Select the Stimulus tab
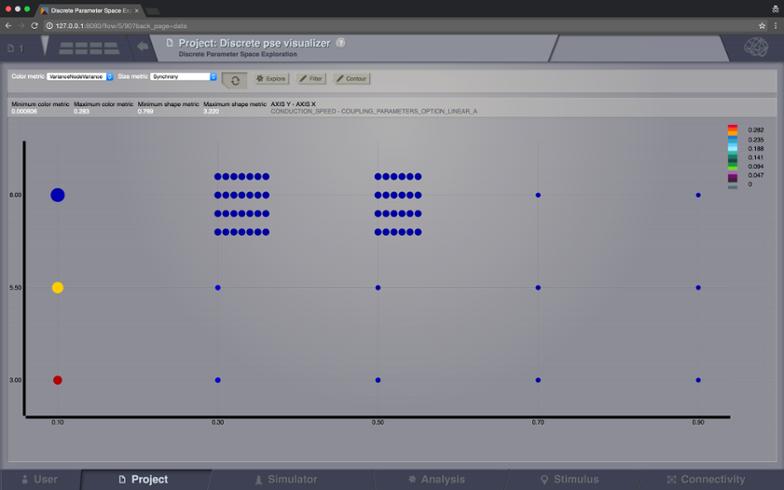The width and height of the screenshot is (784, 490). tap(569, 480)
